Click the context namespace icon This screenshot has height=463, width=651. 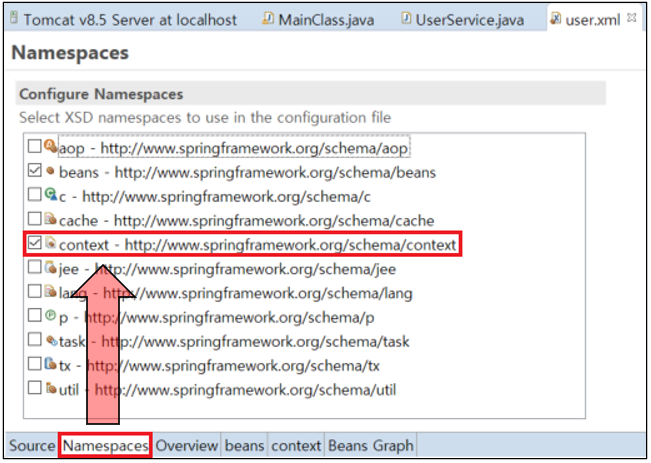[51, 243]
